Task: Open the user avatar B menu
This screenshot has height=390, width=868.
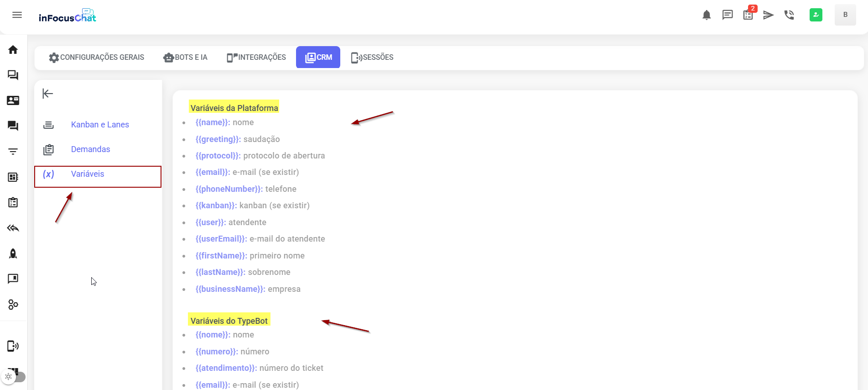Action: (845, 15)
